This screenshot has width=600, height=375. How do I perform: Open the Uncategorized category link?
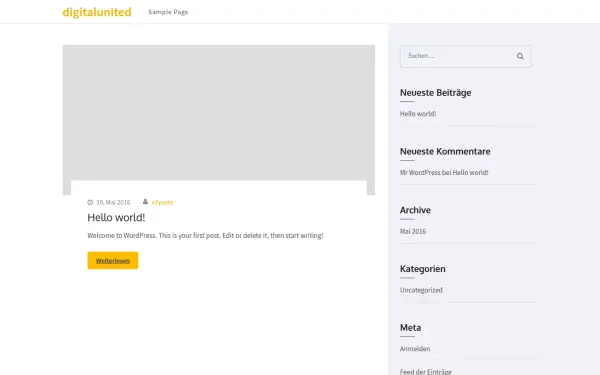[x=421, y=290]
